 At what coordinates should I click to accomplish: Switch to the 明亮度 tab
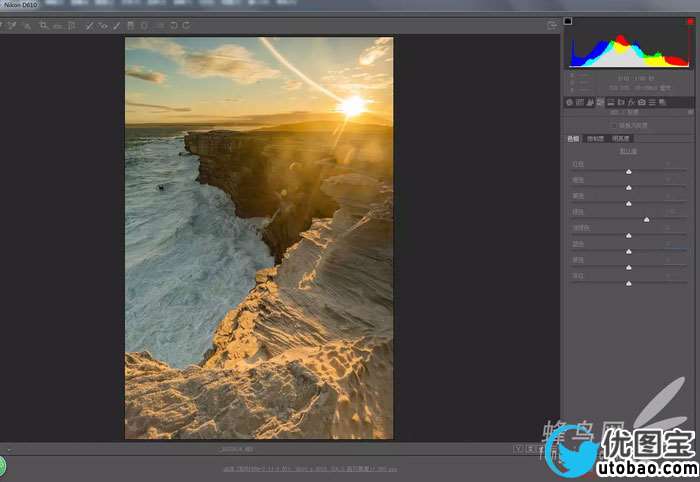621,139
